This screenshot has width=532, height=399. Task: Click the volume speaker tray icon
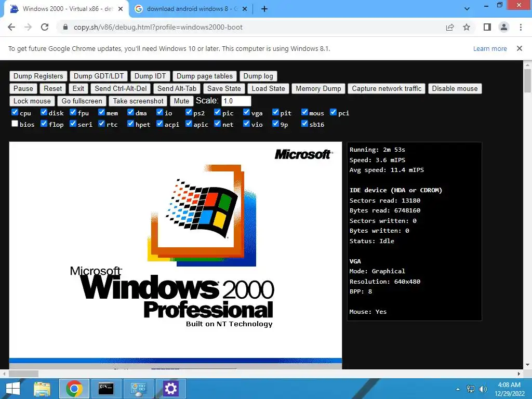(x=483, y=389)
